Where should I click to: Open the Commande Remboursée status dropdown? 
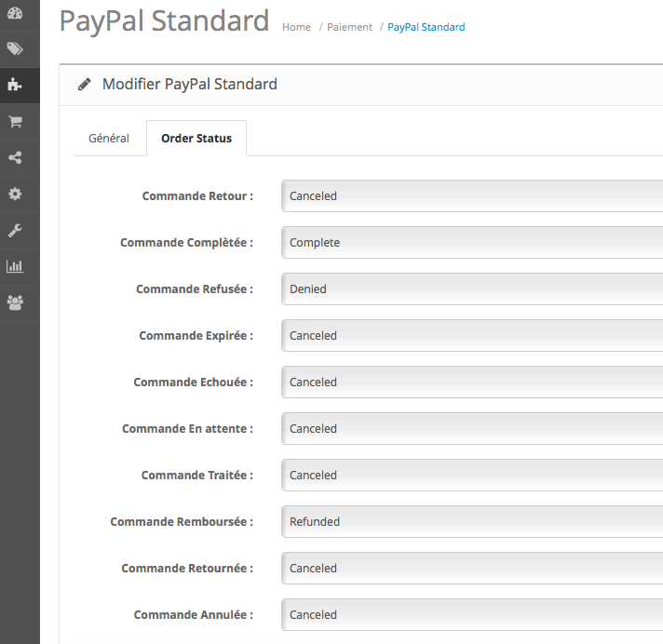coord(472,521)
